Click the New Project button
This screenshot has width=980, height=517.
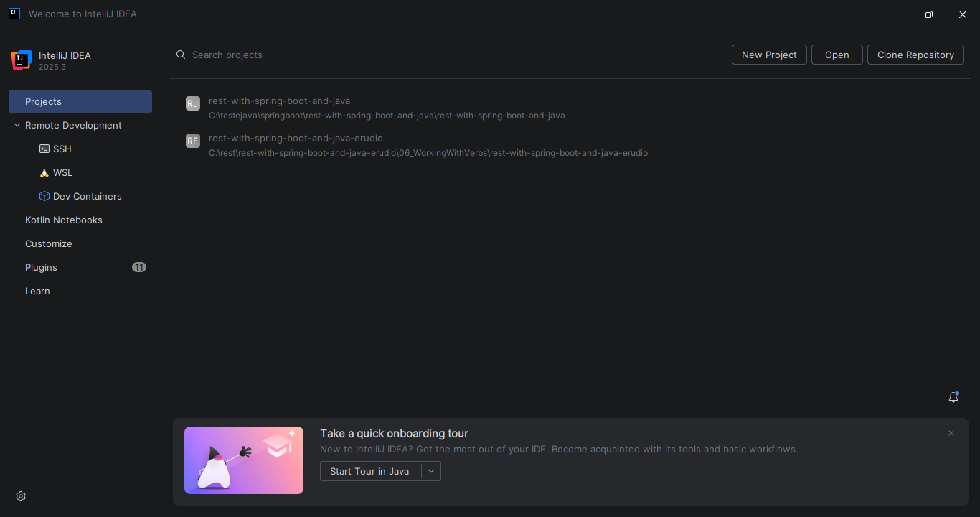(769, 55)
